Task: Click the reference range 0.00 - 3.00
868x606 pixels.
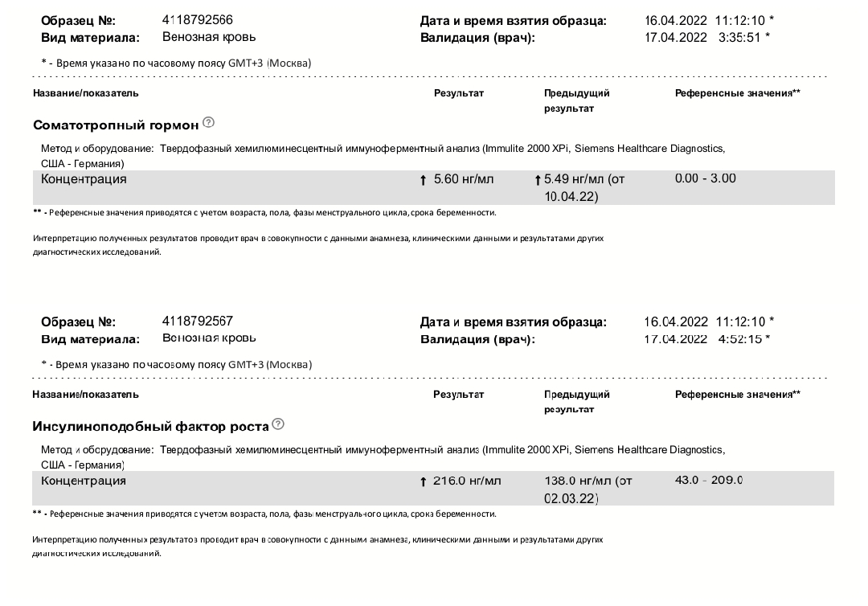Action: [x=705, y=178]
